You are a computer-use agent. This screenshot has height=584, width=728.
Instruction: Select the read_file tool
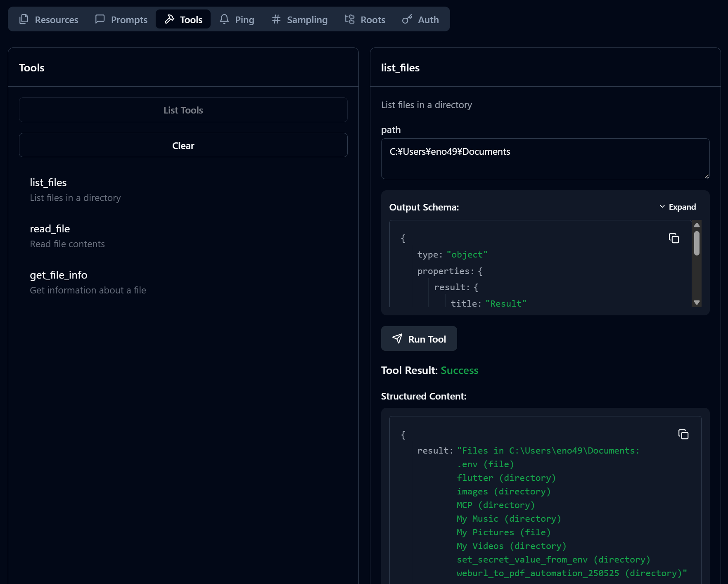pos(50,229)
